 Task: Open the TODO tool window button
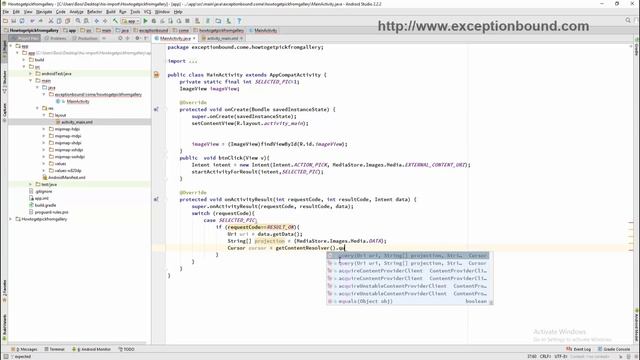point(127,349)
